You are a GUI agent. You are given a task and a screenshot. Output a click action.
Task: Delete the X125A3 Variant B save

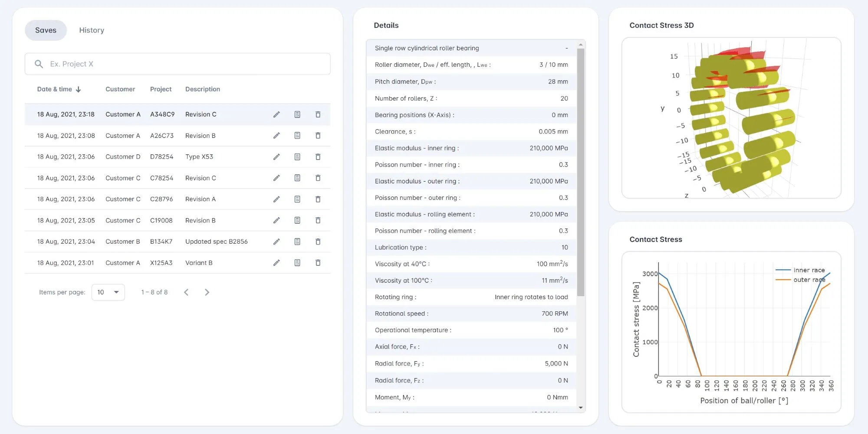[x=318, y=263]
